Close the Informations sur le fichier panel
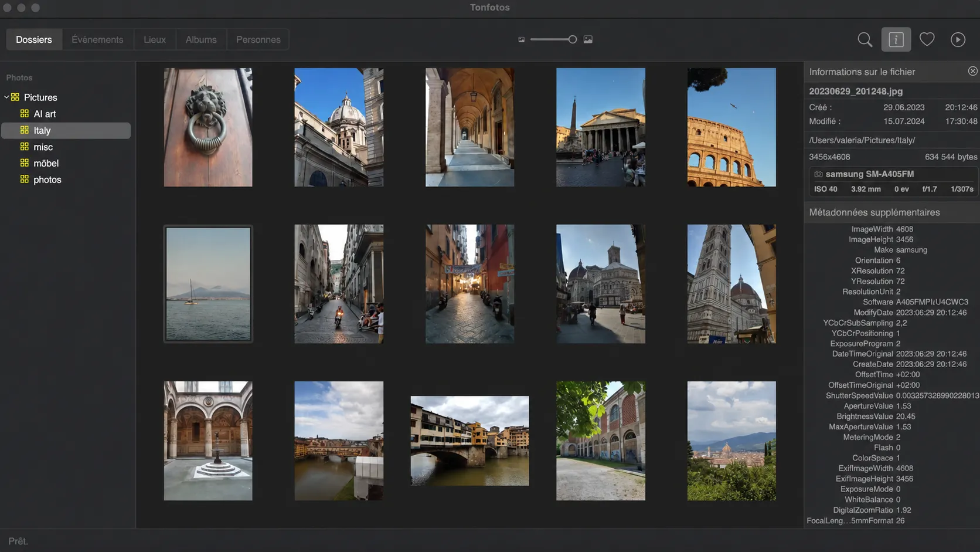 (x=972, y=71)
